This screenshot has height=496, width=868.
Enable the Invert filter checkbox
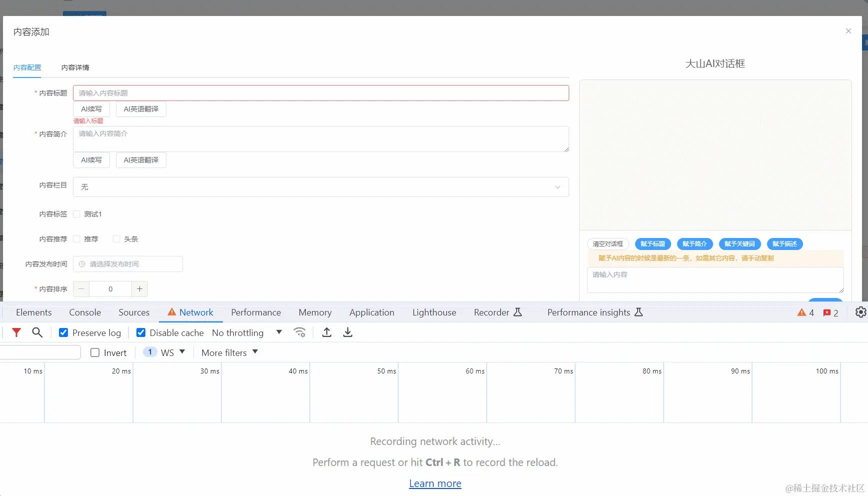coord(95,352)
